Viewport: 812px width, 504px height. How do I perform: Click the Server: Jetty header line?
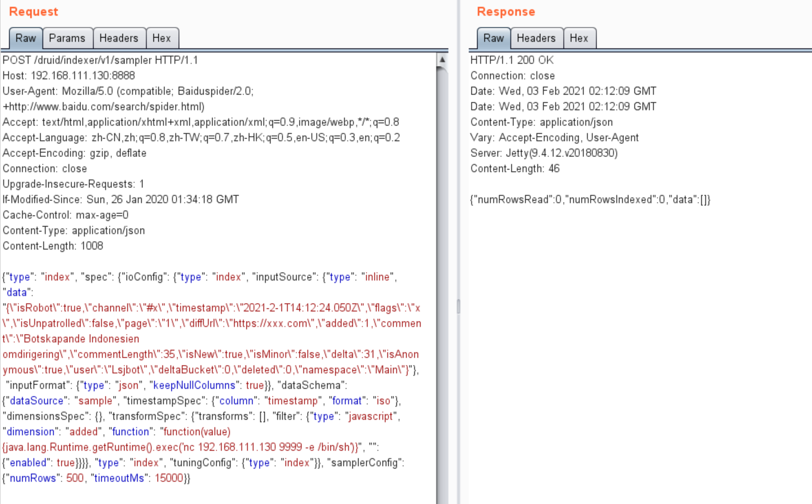pyautogui.click(x=544, y=153)
